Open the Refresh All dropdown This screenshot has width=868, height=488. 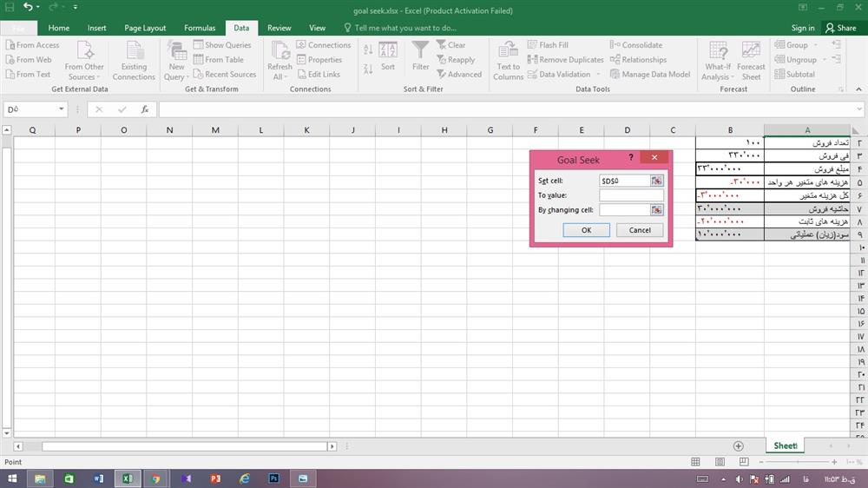tap(279, 76)
